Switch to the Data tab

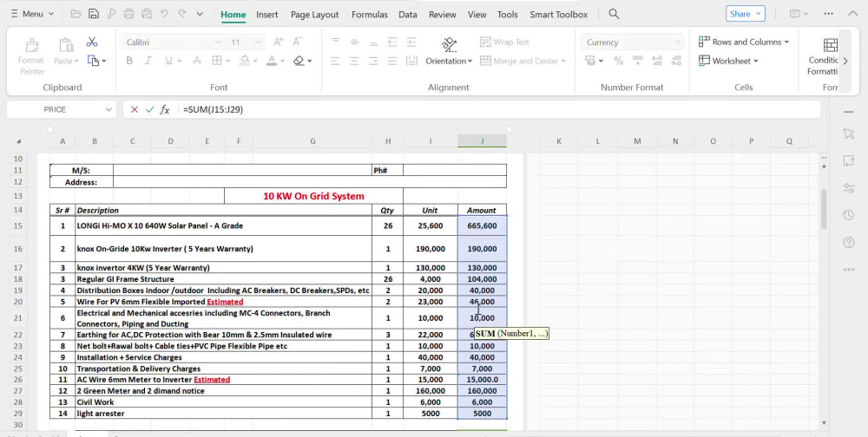(x=408, y=15)
